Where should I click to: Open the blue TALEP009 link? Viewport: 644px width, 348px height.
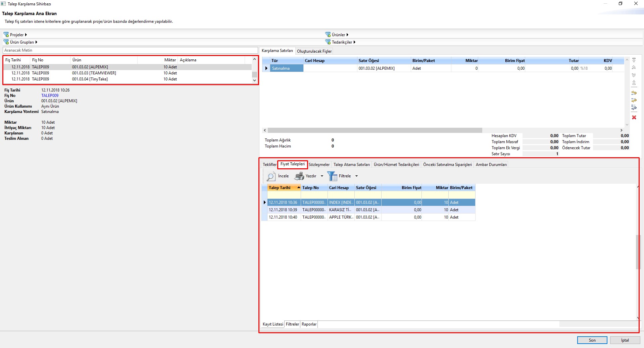pos(50,96)
